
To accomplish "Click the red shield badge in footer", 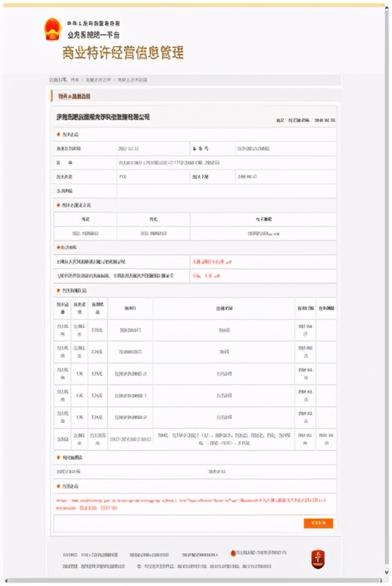I will pos(318,559).
